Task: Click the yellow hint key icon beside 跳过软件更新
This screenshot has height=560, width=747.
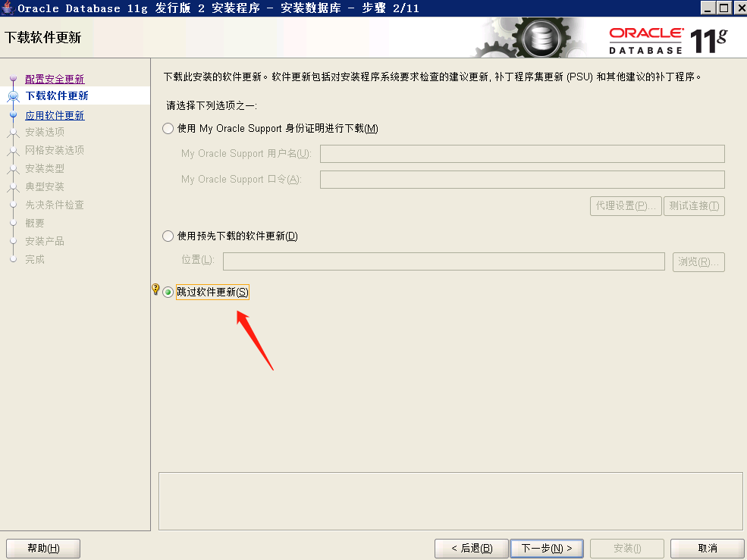Action: [155, 289]
